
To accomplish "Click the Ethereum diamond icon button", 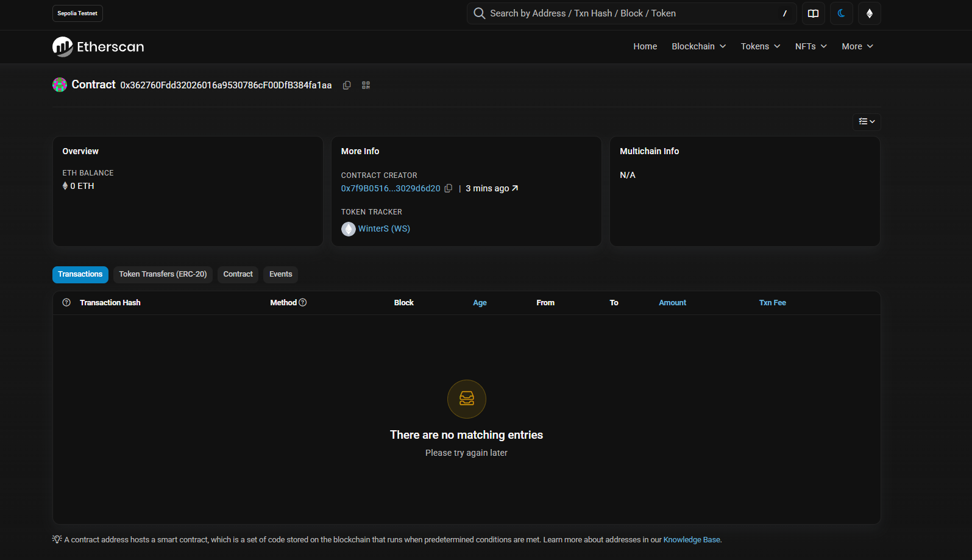I will pyautogui.click(x=870, y=13).
